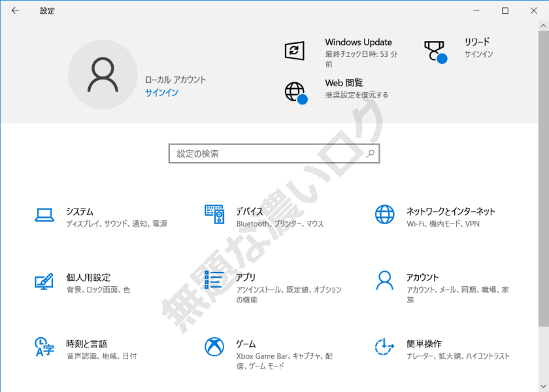Open 簡単操作 ease of access icon

(384, 346)
